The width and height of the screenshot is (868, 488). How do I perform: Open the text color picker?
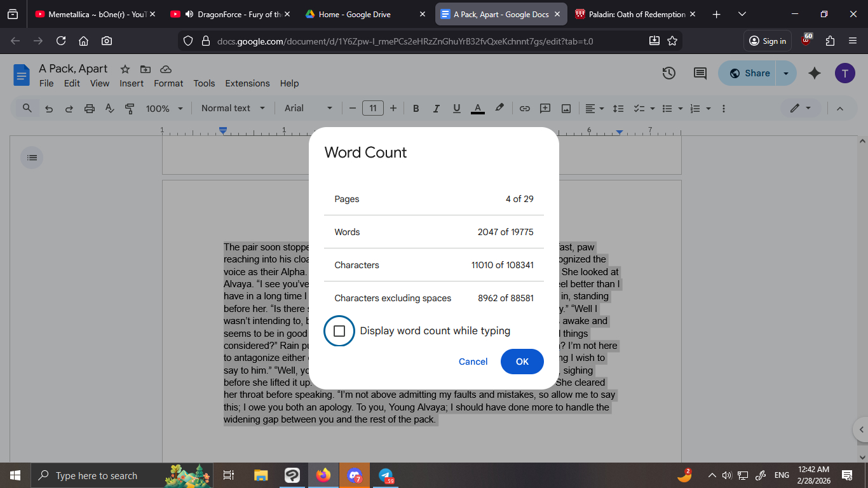click(478, 109)
